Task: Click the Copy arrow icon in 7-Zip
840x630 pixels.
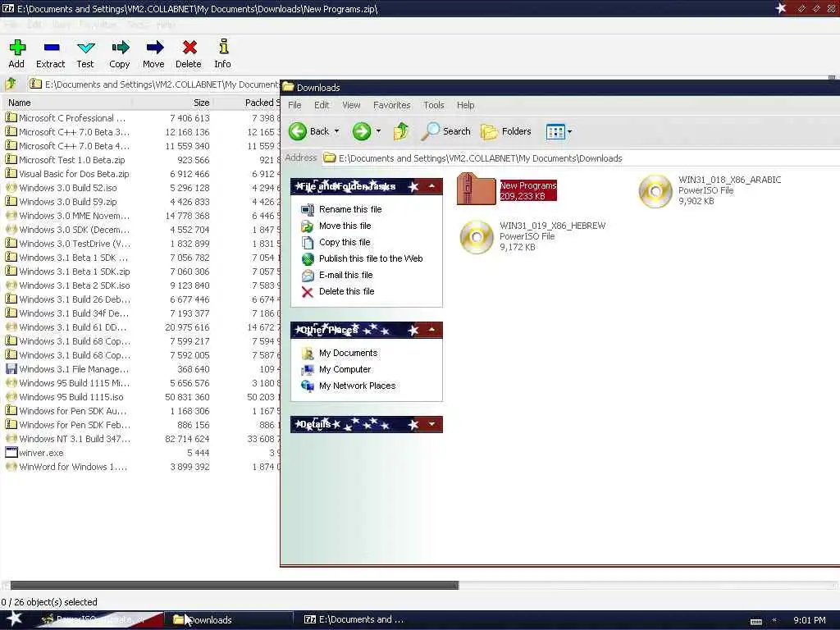Action: coord(121,48)
